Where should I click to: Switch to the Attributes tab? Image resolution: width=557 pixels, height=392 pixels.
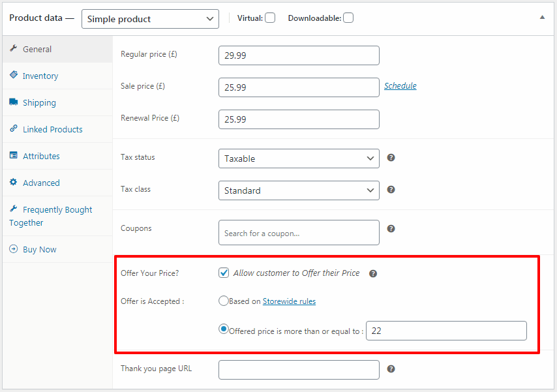(x=57, y=156)
